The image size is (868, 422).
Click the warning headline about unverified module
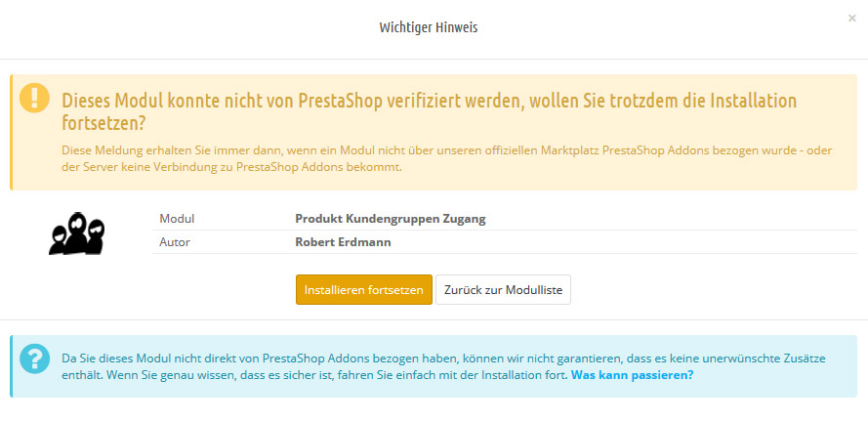pos(429,112)
